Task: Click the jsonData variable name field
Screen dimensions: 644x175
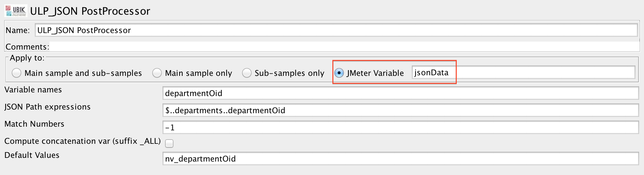Action: point(523,73)
